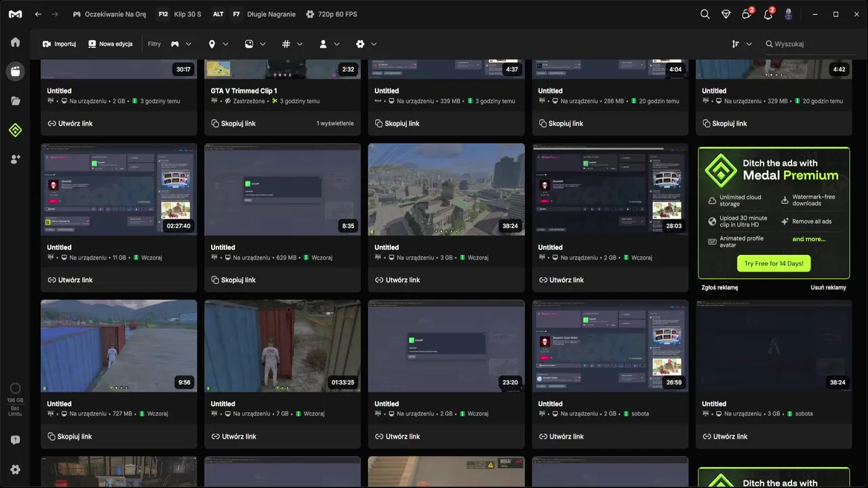Click Oczekiwanie Na Grę status
Screen dimensions: 868x488
[109, 14]
